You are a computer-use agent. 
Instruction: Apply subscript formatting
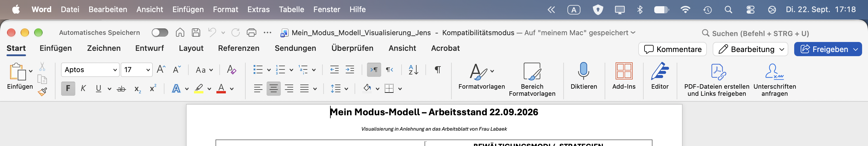(x=138, y=89)
